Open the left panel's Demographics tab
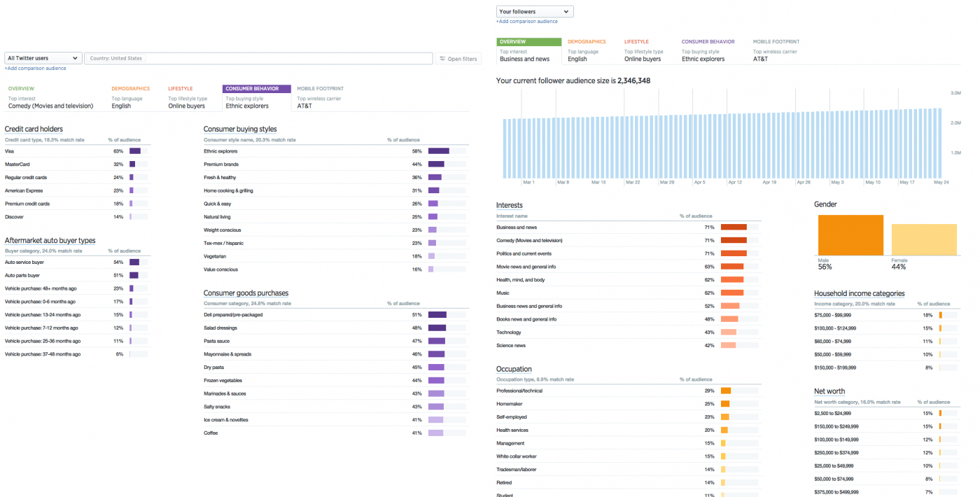This screenshot has width=980, height=497. [130, 89]
